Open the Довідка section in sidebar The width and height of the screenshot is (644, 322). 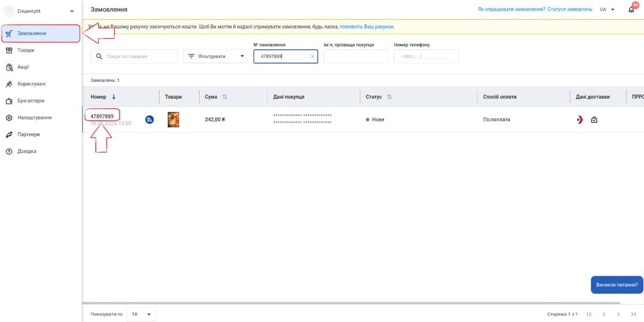pos(27,151)
